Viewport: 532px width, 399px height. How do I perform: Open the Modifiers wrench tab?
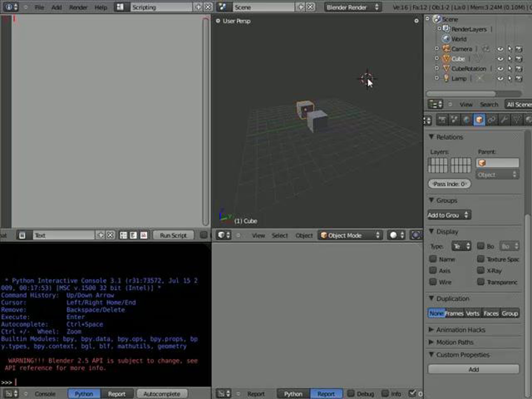pyautogui.click(x=504, y=120)
